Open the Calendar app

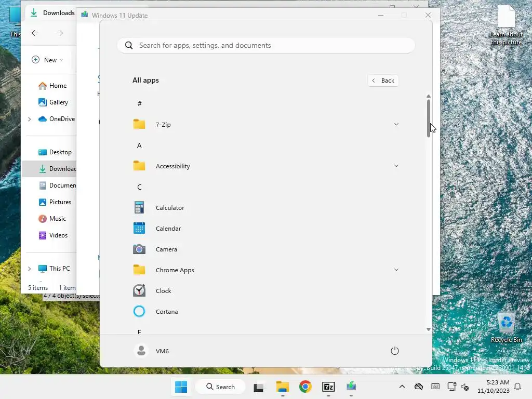point(265,229)
